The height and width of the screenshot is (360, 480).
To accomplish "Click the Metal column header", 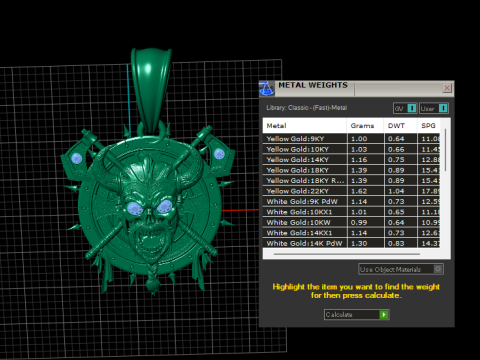I will point(305,126).
